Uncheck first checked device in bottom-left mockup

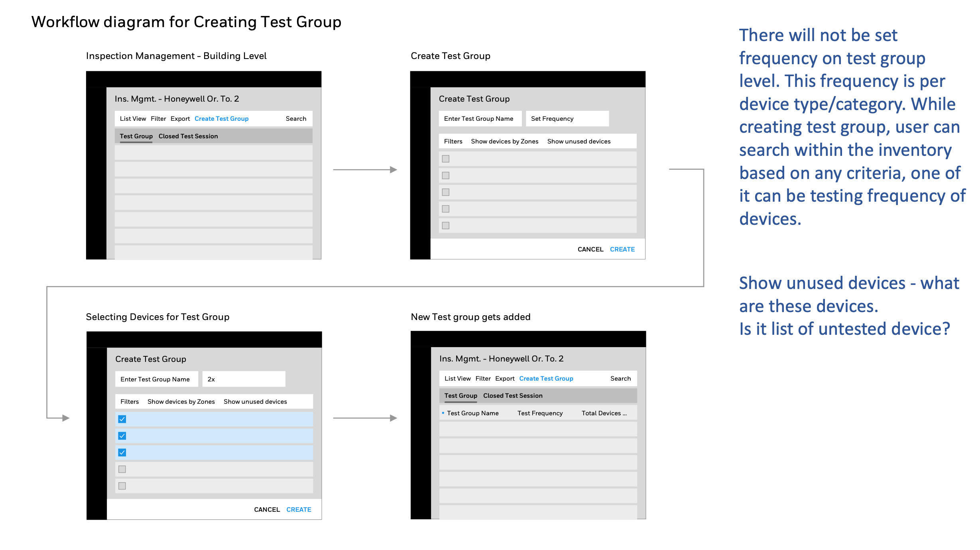click(122, 419)
